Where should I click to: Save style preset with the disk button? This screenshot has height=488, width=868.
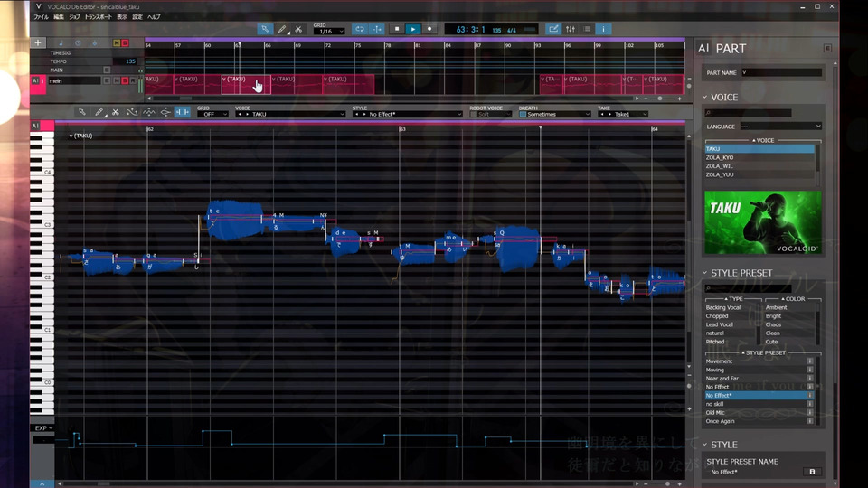pos(812,472)
